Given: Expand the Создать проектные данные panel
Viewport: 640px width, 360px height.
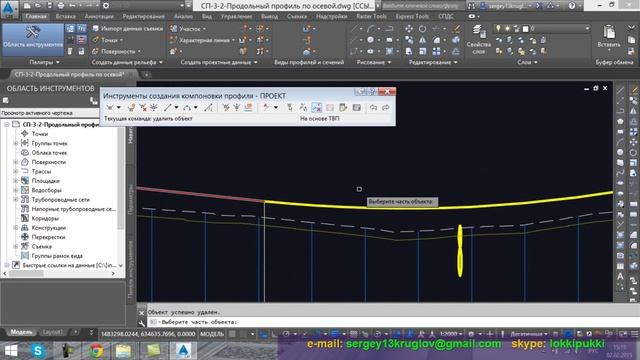Looking at the screenshot, I should click(219, 62).
